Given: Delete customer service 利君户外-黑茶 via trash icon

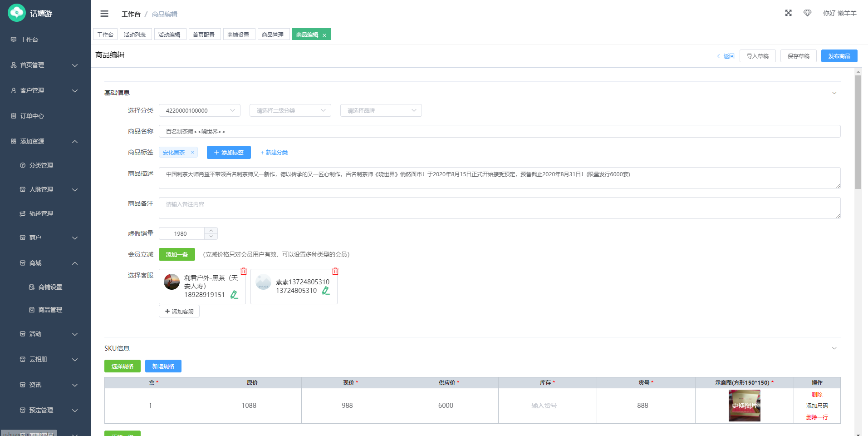Looking at the screenshot, I should (244, 271).
